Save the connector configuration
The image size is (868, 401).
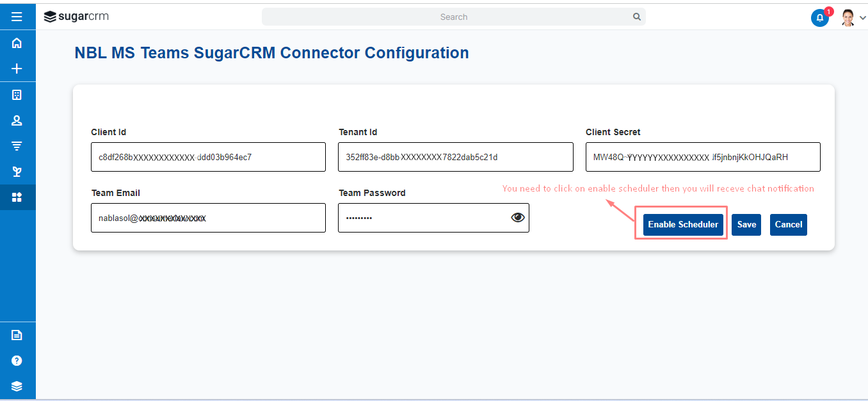point(746,224)
